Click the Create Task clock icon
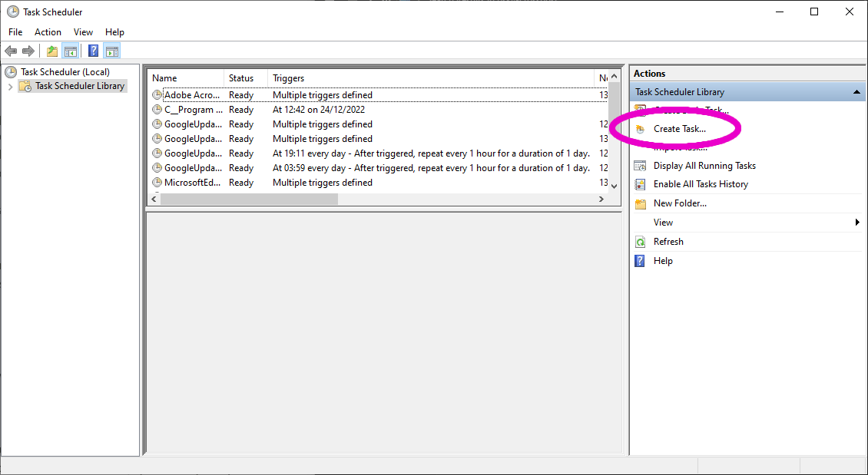 (x=640, y=129)
